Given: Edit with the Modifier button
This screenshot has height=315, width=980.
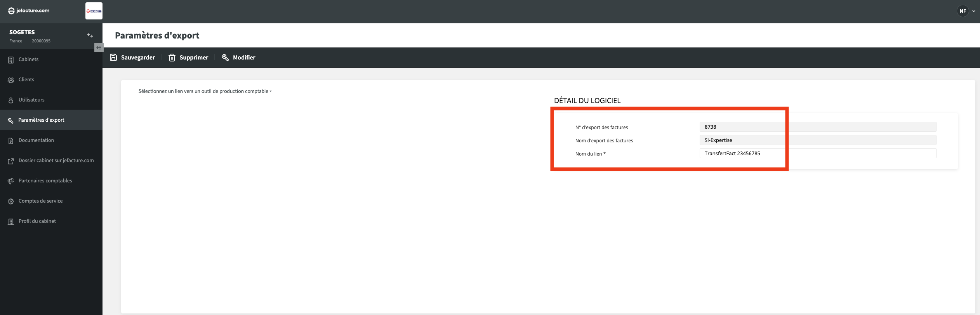Looking at the screenshot, I should tap(238, 58).
